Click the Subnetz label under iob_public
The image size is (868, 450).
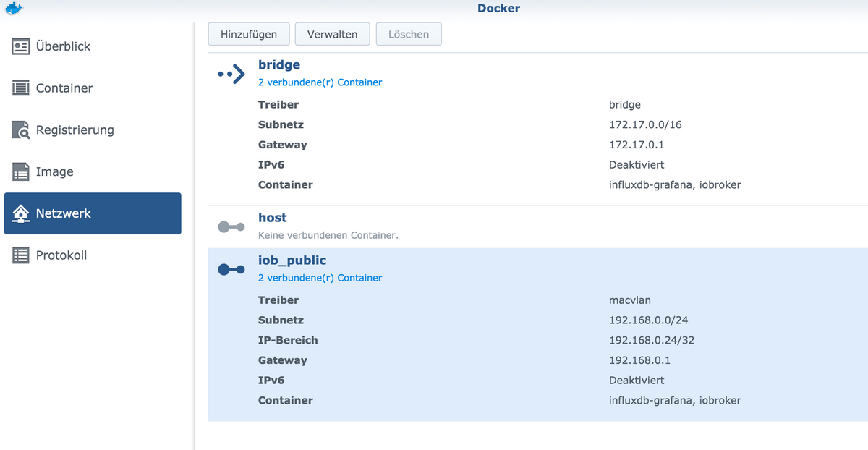click(281, 320)
